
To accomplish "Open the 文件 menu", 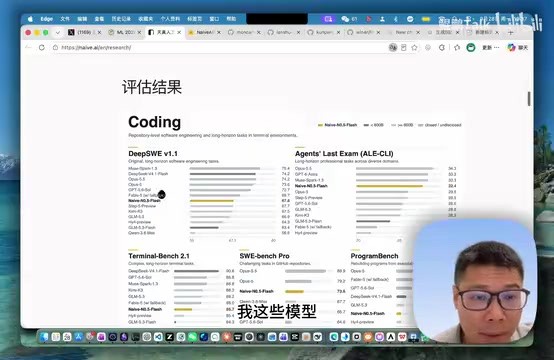I will [65, 19].
